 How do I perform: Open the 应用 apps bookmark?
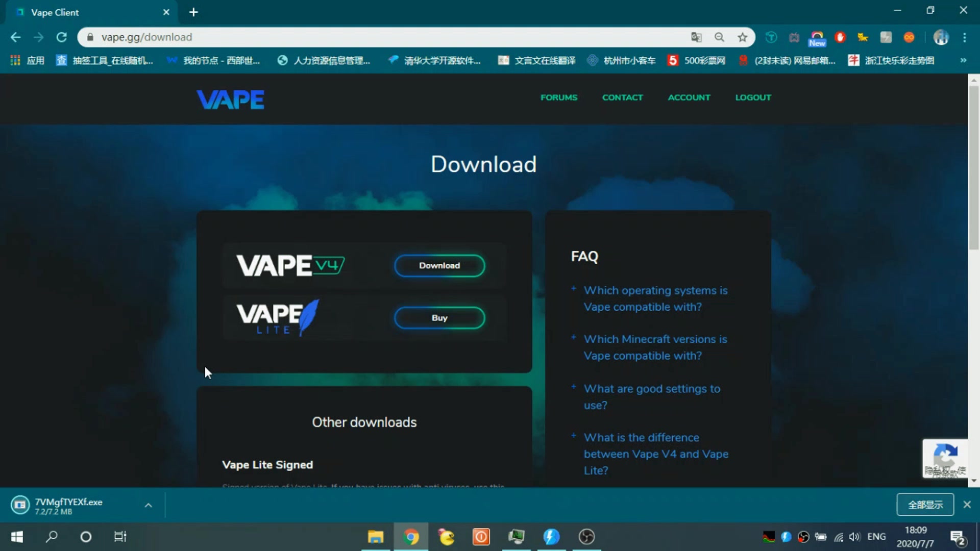pyautogui.click(x=28, y=61)
